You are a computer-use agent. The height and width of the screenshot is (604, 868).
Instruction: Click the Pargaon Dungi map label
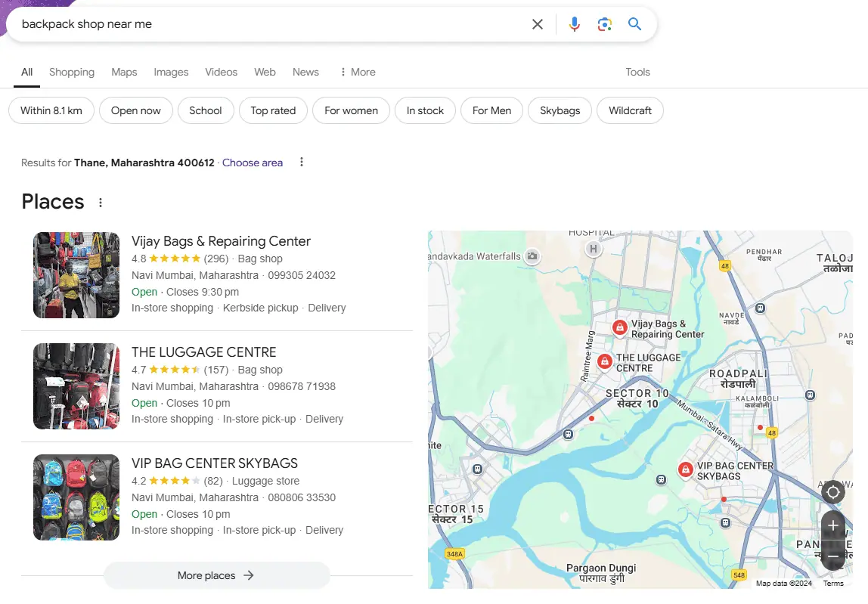(x=601, y=573)
